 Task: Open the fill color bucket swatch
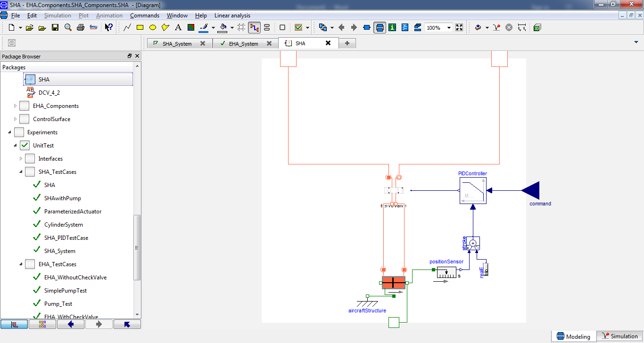(x=223, y=27)
